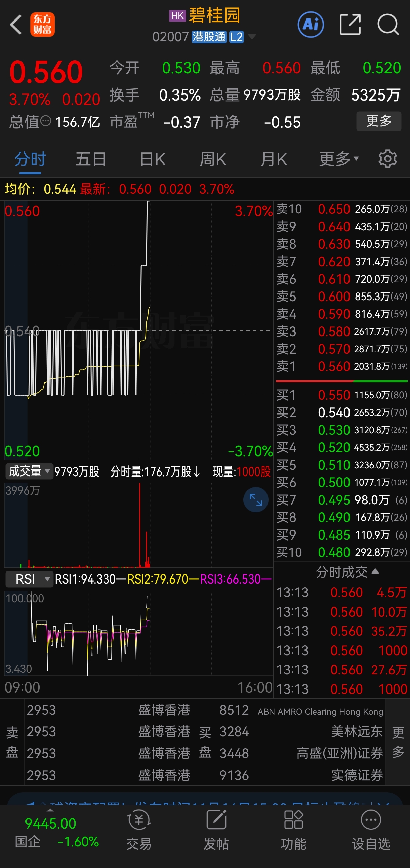Image resolution: width=410 pixels, height=868 pixels.
Task: Open the 功能 functions icon
Action: pyautogui.click(x=293, y=830)
